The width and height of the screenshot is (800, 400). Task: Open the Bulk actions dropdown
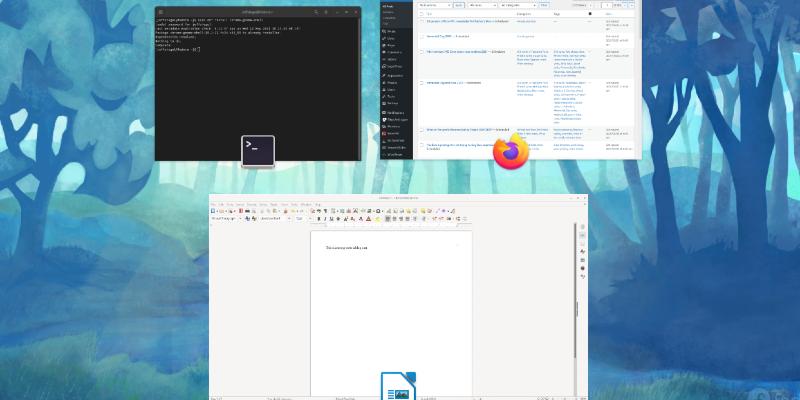pyautogui.click(x=436, y=5)
